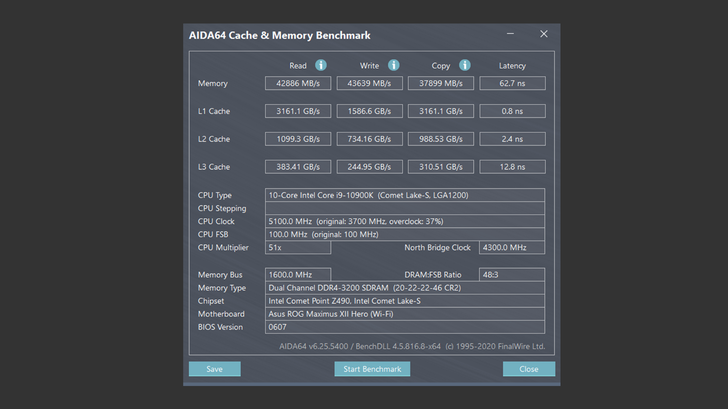The width and height of the screenshot is (728, 409).
Task: Select the L1 Cache Copy value
Action: pos(441,111)
